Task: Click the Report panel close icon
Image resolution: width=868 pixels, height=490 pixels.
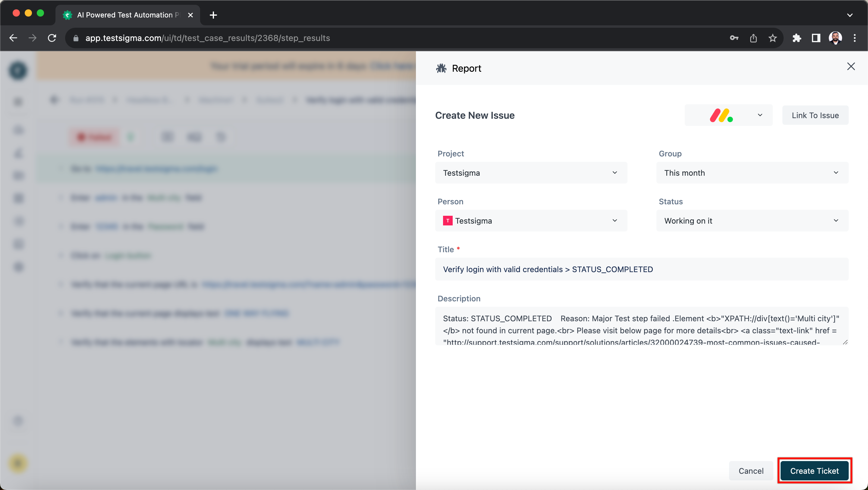Action: pos(851,66)
